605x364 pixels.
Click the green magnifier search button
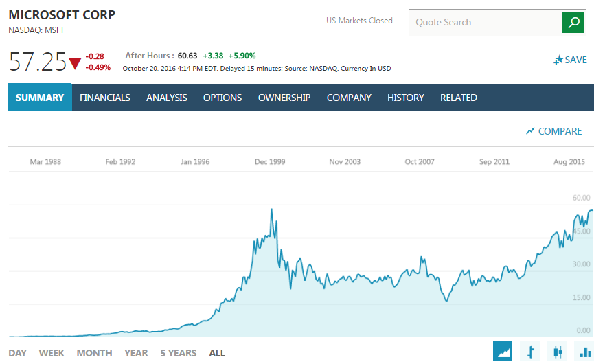coord(573,23)
